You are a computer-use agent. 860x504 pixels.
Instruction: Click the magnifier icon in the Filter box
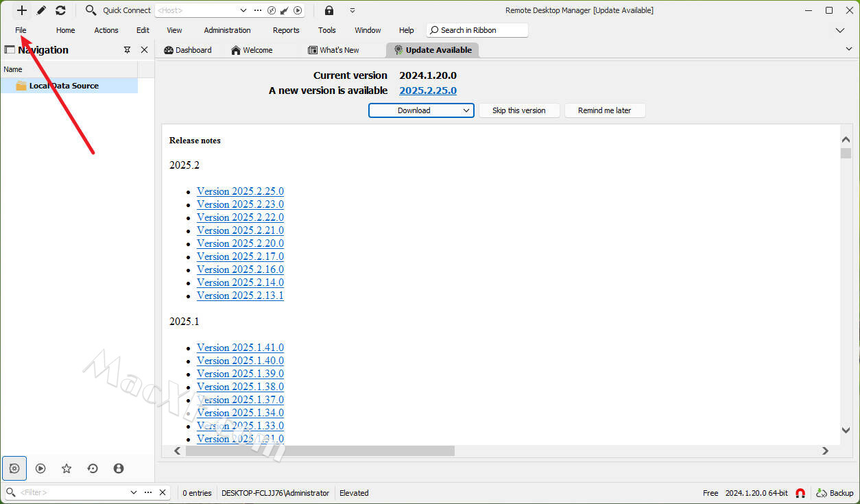tap(11, 492)
